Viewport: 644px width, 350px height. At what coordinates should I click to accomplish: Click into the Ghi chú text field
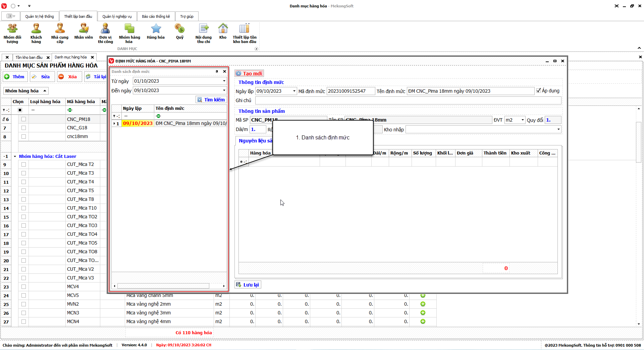pyautogui.click(x=408, y=100)
